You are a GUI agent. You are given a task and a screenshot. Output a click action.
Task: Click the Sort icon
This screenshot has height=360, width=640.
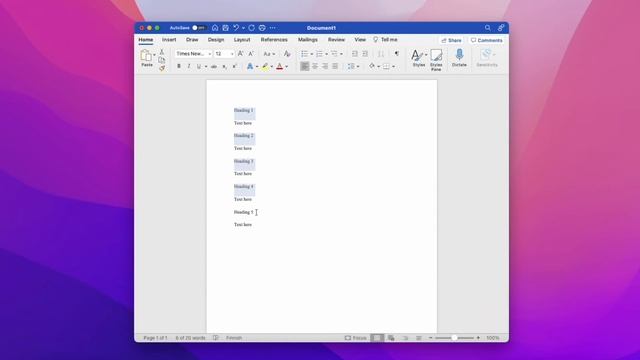(x=380, y=54)
